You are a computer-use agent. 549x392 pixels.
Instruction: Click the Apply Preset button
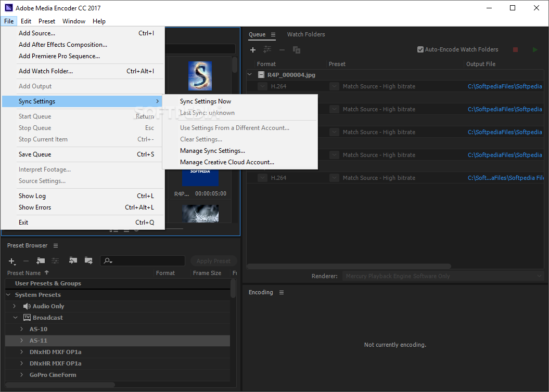point(213,261)
